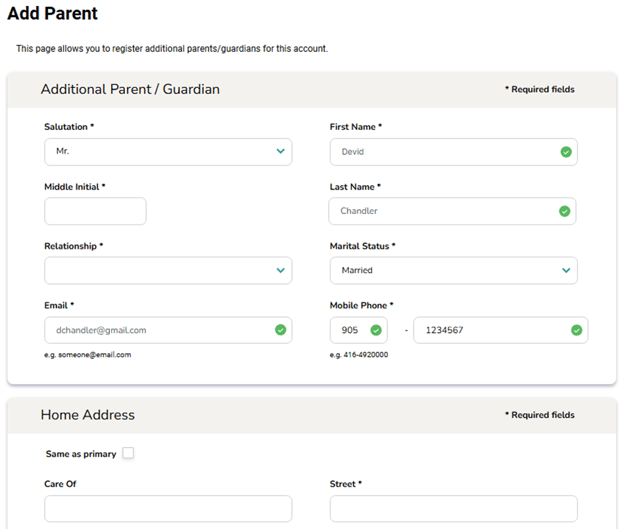Click the Email address input field
Image resolution: width=641 pixels, height=529 pixels.
tap(155, 330)
